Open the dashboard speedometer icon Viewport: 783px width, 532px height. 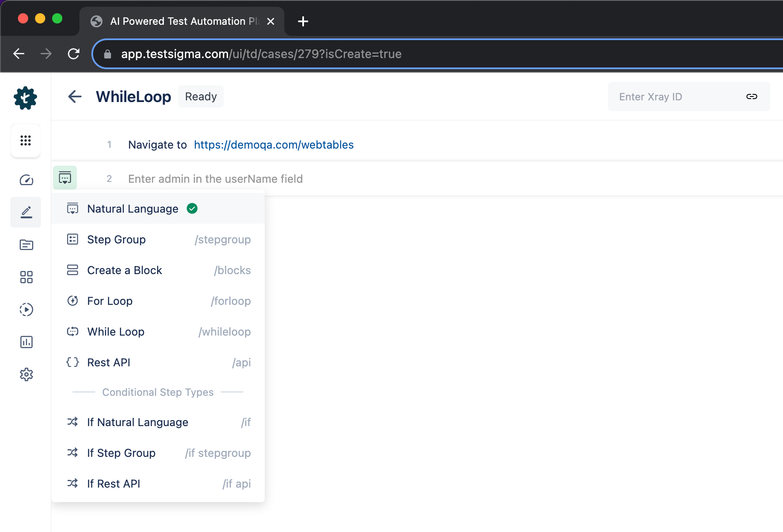26,180
